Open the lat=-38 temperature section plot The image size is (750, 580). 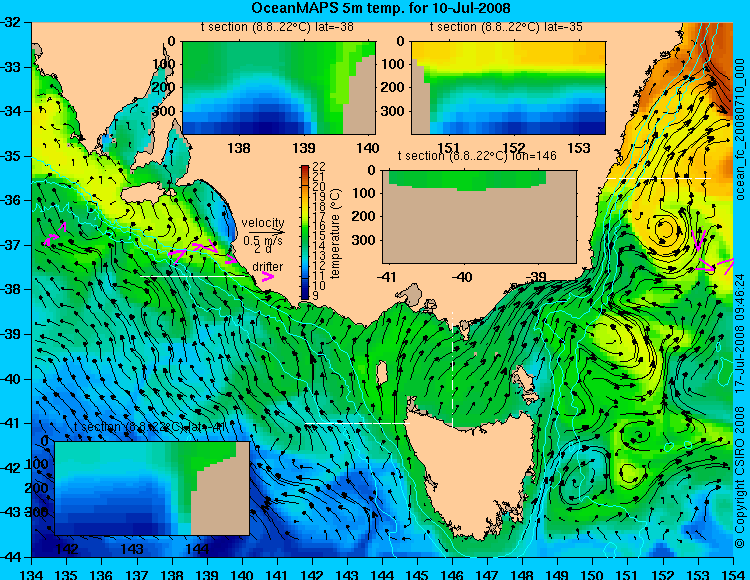click(x=279, y=88)
